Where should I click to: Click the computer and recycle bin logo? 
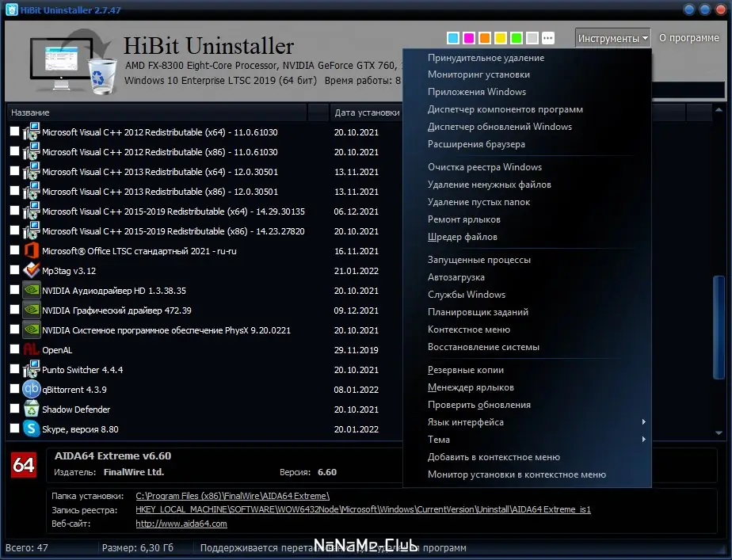(72, 61)
